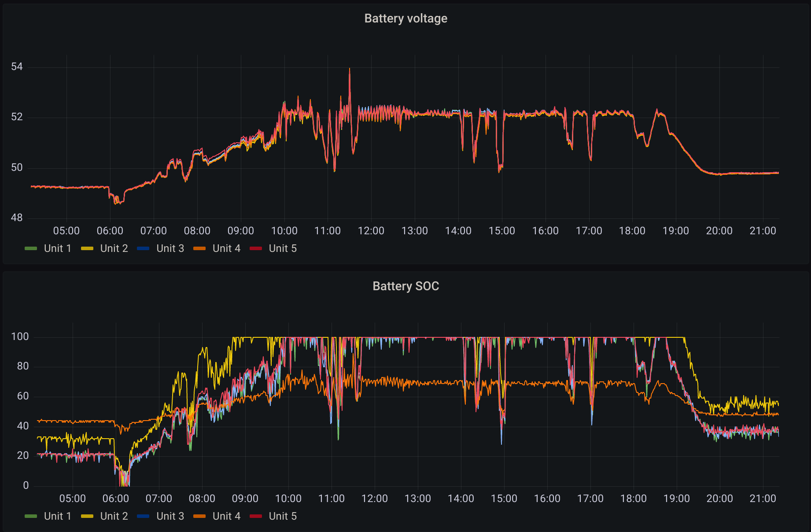Click green Unit 1 color swatch in SOC legend
Image resolution: width=811 pixels, height=532 pixels.
(x=31, y=517)
